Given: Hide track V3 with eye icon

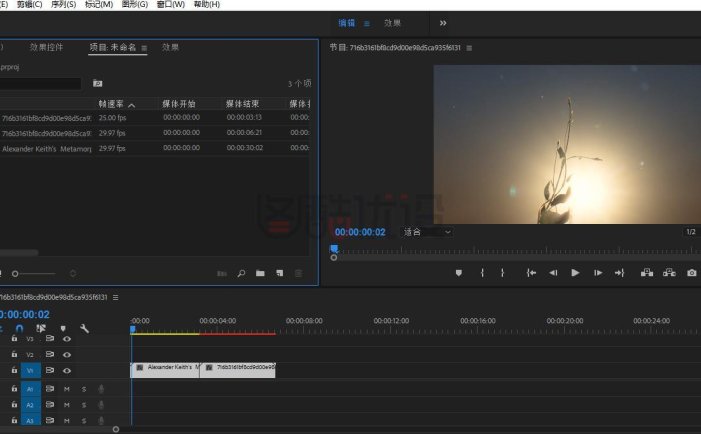Looking at the screenshot, I should click(67, 339).
